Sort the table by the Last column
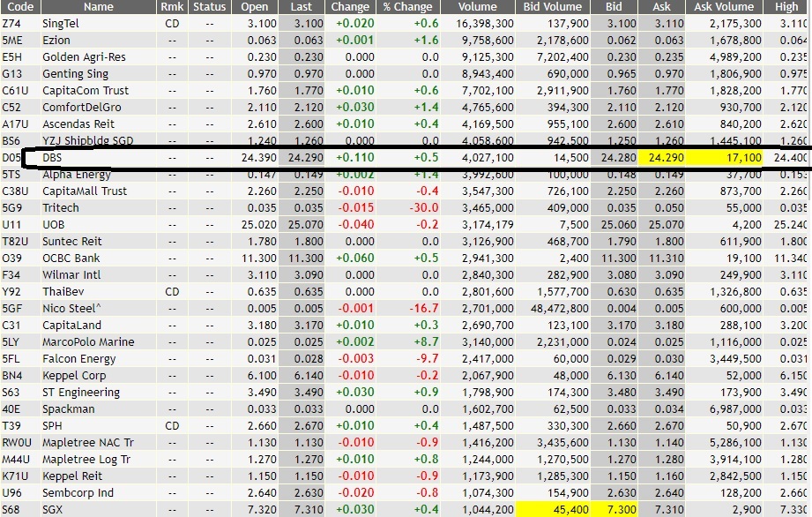This screenshot has height=517, width=812. coord(300,7)
